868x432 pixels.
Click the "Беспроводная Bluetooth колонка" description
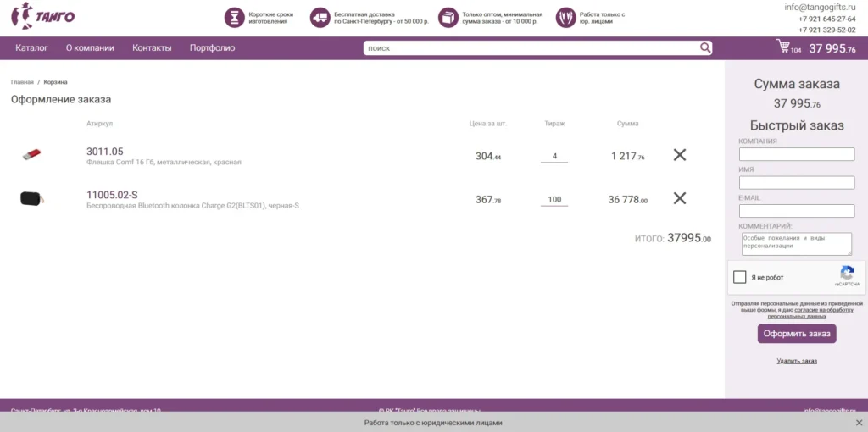192,206
